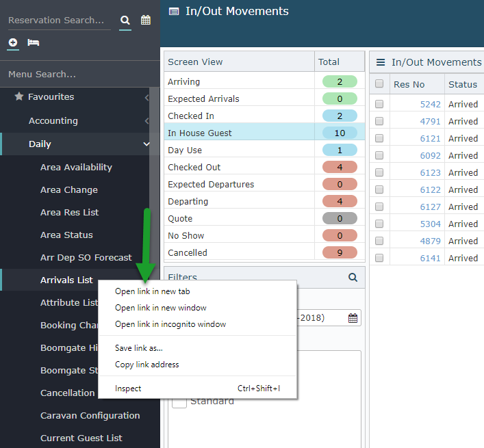The width and height of the screenshot is (484, 448).
Task: Open Arr Dep SO Forecast item
Action: (86, 257)
